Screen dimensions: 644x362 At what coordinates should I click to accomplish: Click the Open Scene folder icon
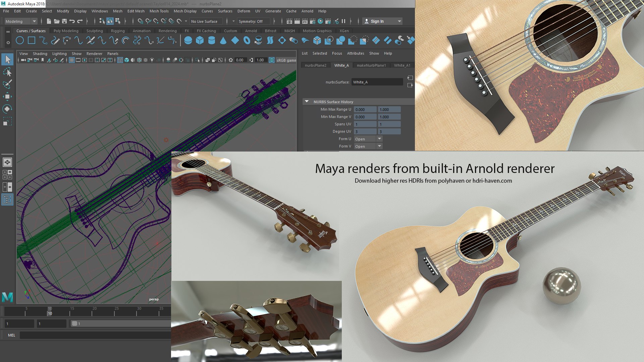pyautogui.click(x=57, y=21)
